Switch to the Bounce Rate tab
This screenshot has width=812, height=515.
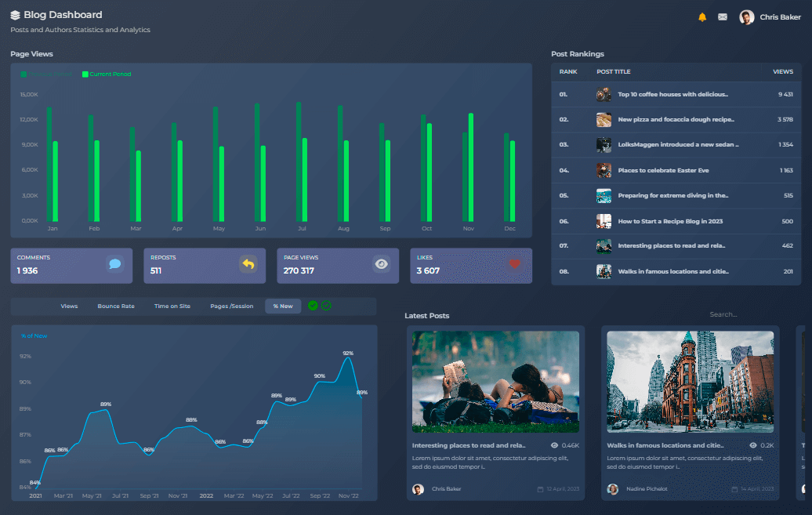click(115, 306)
